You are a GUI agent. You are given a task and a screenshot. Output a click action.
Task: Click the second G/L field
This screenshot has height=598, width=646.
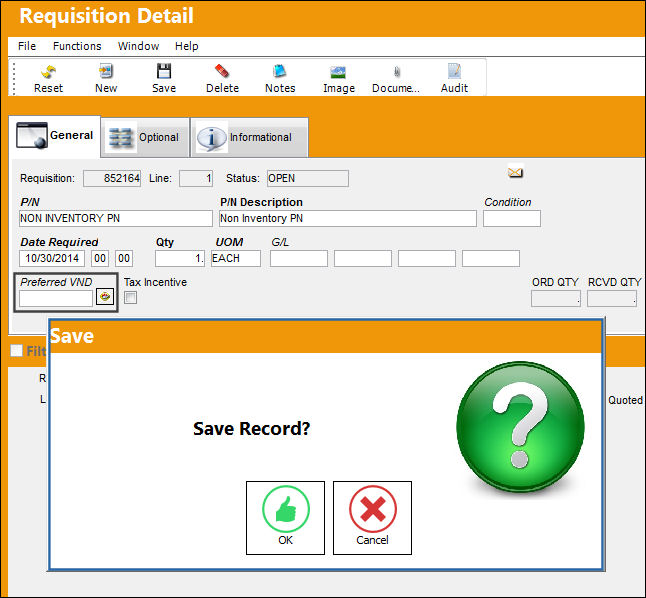[363, 258]
